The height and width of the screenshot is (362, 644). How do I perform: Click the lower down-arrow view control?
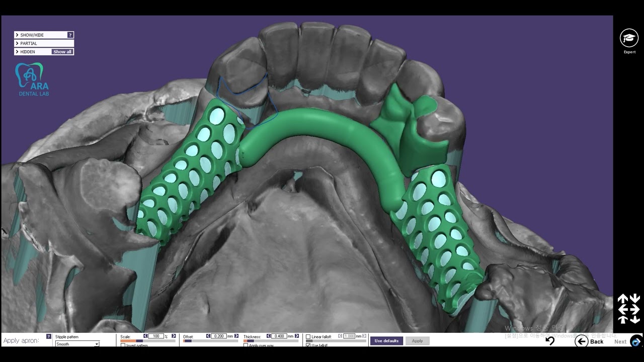[634, 319]
